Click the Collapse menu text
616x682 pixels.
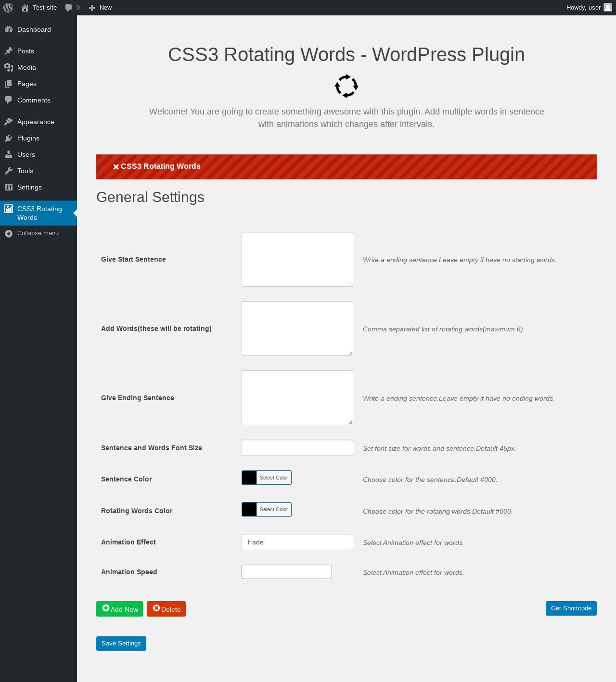click(38, 233)
